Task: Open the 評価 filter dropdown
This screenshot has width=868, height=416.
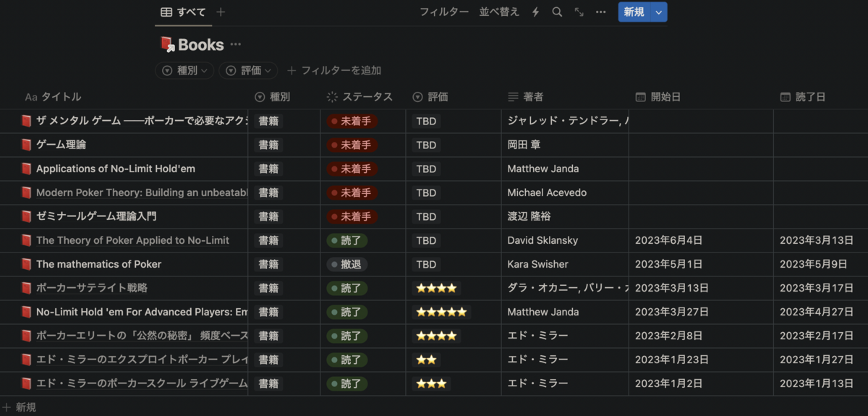Action: coord(248,70)
